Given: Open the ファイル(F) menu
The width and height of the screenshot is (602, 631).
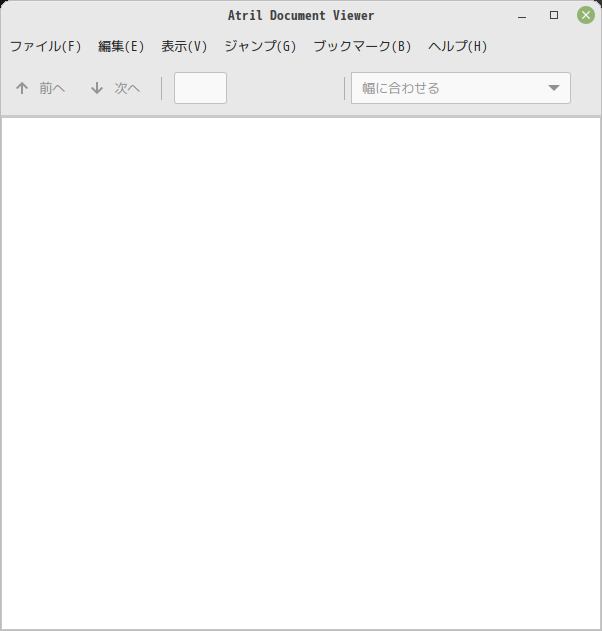Looking at the screenshot, I should (x=45, y=46).
